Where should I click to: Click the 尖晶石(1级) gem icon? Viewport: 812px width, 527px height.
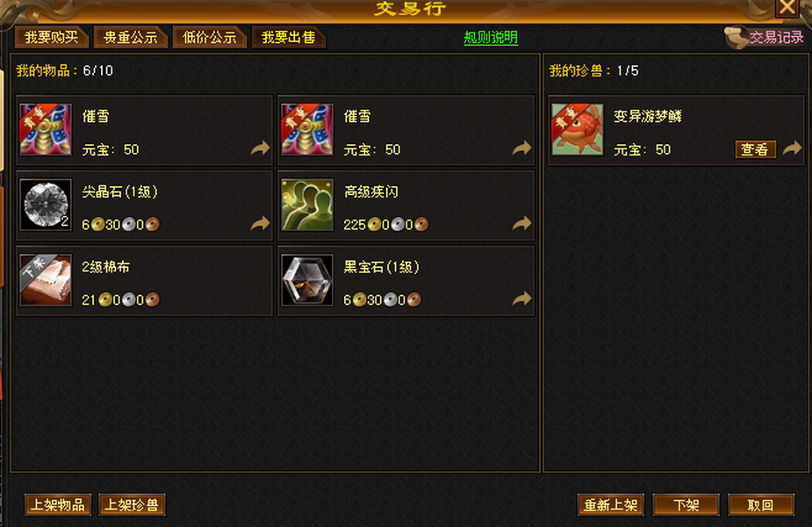46,205
